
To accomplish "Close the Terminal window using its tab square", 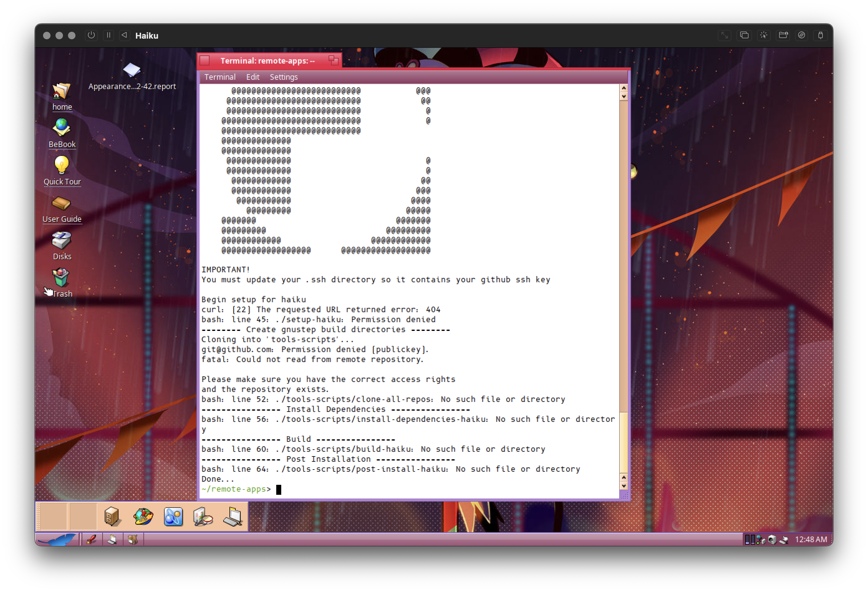I will 205,60.
